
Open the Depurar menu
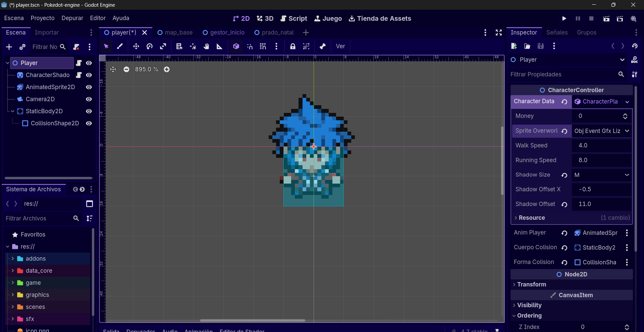pos(72,18)
